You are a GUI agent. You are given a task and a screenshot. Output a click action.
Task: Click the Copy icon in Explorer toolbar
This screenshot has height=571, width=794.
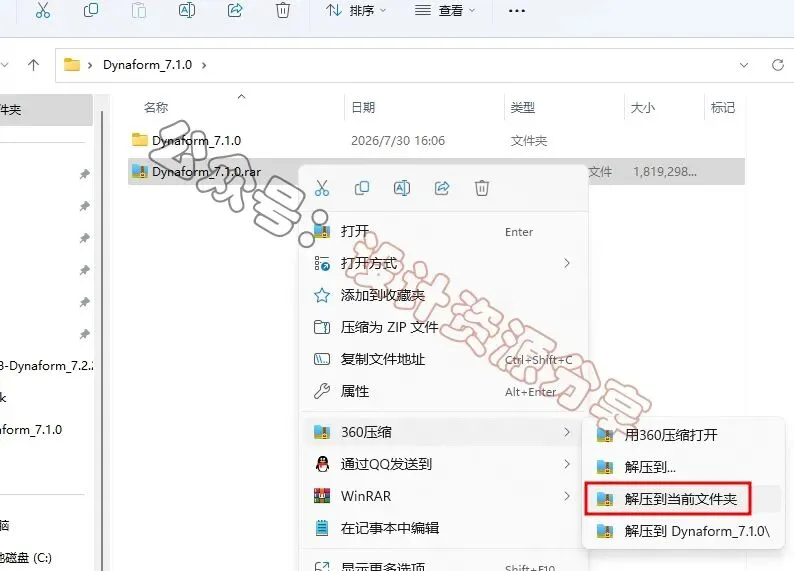pyautogui.click(x=91, y=10)
